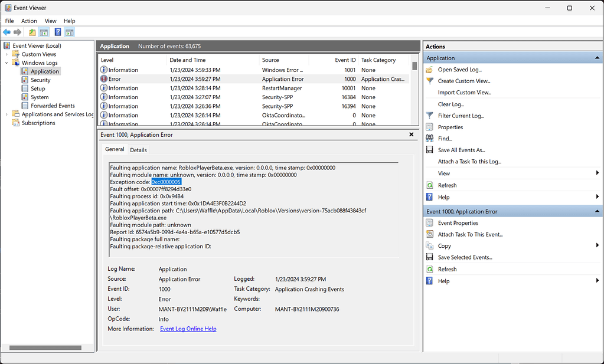This screenshot has width=604, height=364.
Task: Open the Action menu
Action: [28, 21]
